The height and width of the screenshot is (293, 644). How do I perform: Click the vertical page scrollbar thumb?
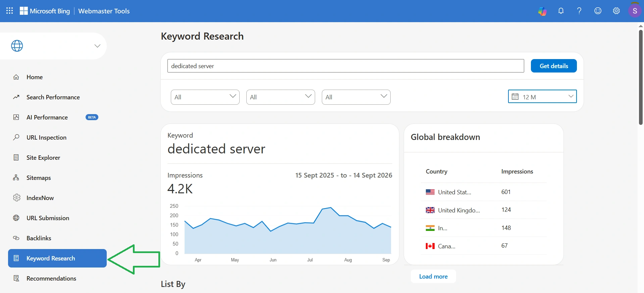(641, 77)
